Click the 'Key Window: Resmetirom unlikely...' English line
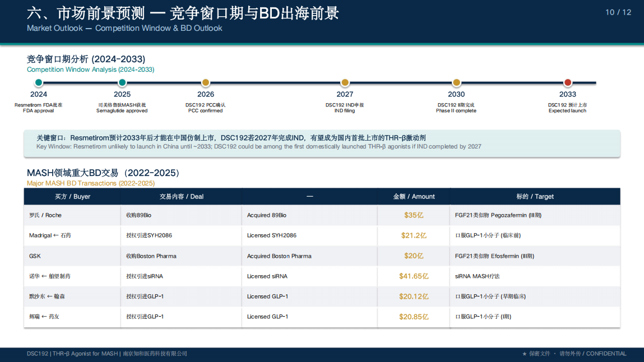This screenshot has height=362, width=644. coord(259,146)
